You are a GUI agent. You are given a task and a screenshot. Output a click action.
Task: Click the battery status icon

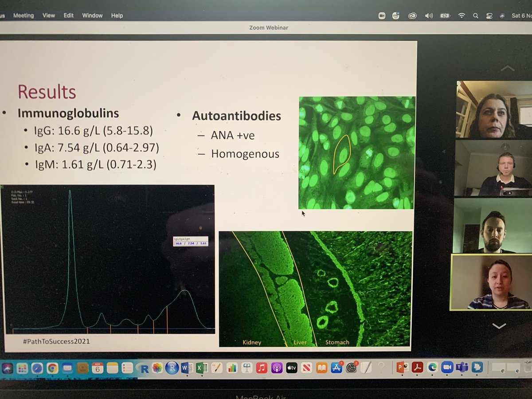point(445,16)
